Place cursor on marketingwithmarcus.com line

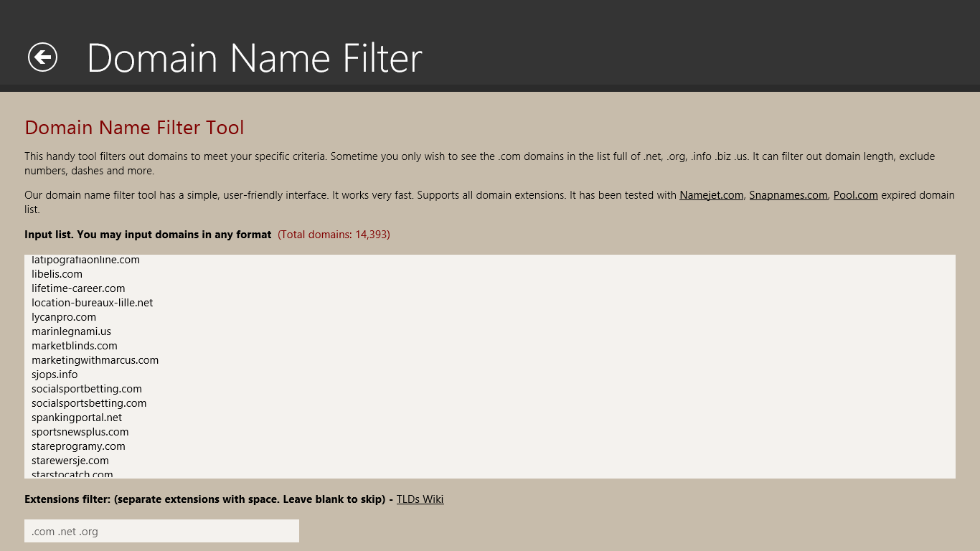click(95, 360)
